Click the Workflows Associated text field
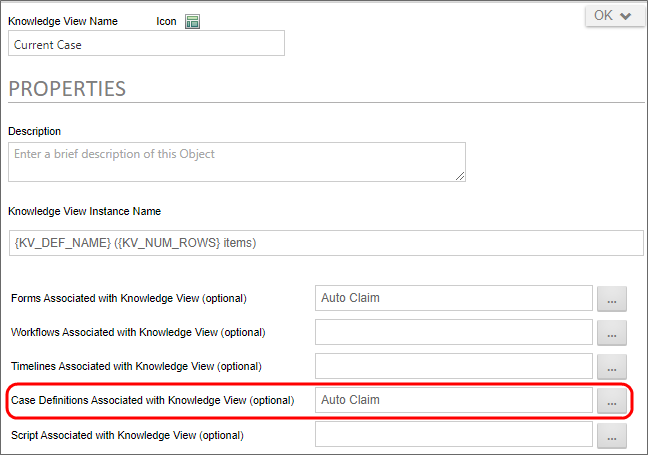The image size is (648, 455). click(453, 332)
